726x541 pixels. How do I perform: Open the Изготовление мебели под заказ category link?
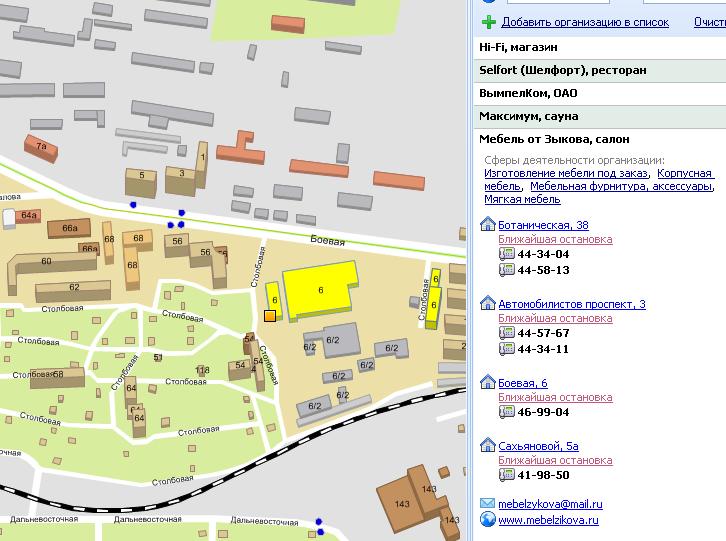click(x=565, y=173)
